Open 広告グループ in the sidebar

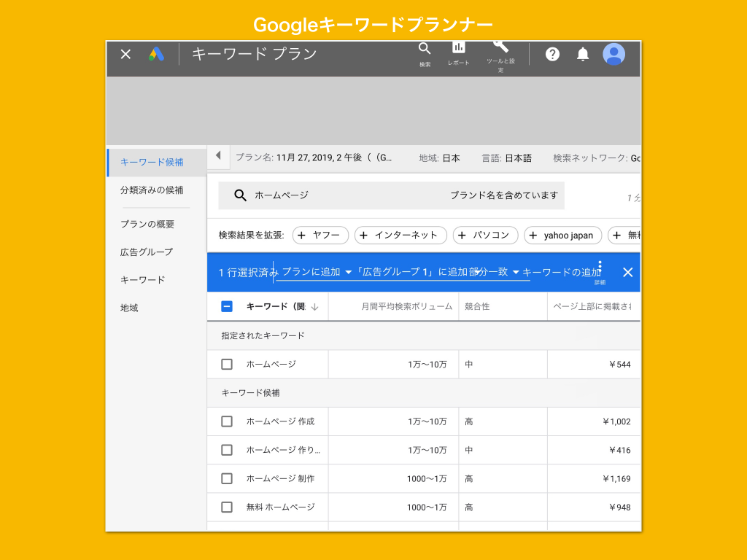[146, 252]
